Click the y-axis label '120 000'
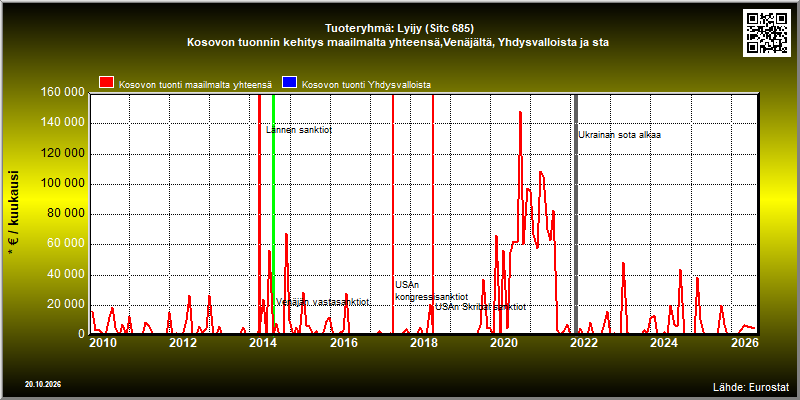Screen dimensions: 800x400 point(62,154)
